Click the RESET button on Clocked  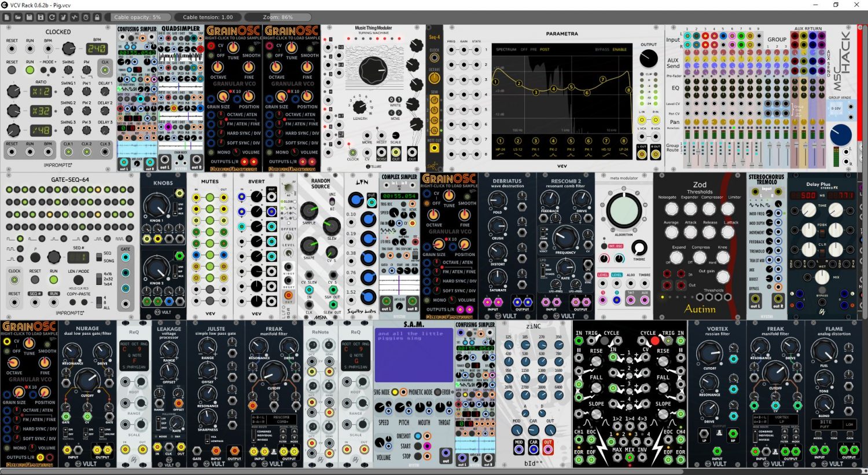pyautogui.click(x=12, y=70)
